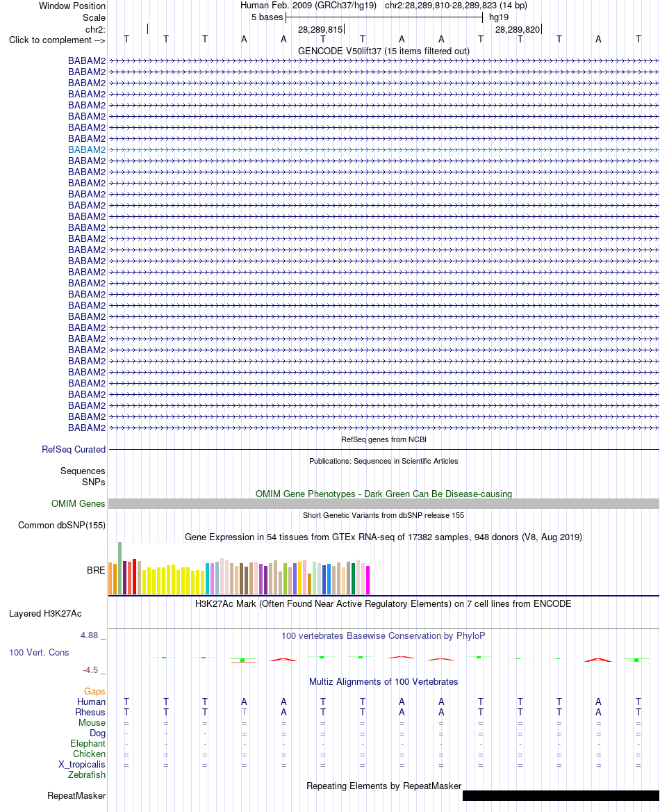This screenshot has width=660, height=812.
Task: Click the '5 bases' scale label
Action: point(267,17)
